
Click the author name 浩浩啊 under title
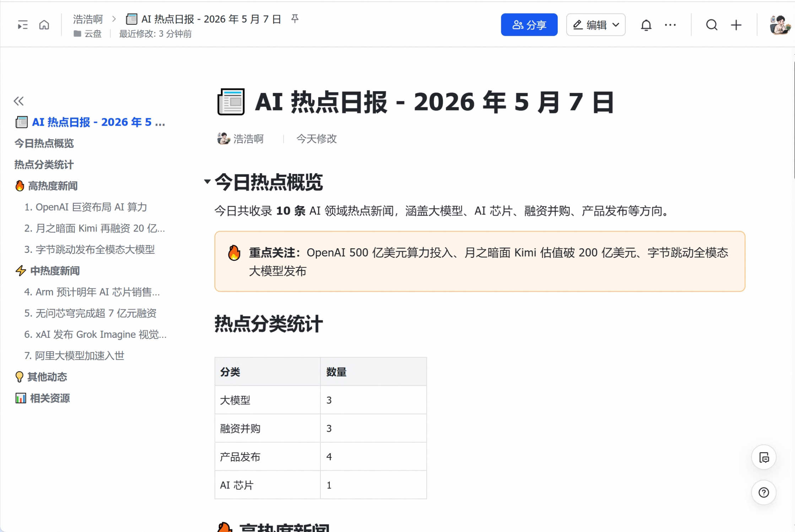point(248,139)
